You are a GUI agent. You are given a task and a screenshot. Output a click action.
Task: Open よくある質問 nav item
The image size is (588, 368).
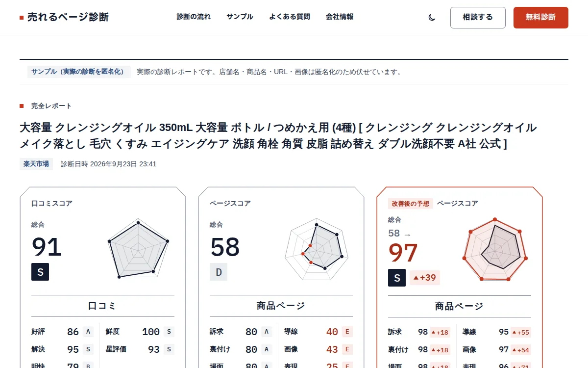tap(290, 17)
